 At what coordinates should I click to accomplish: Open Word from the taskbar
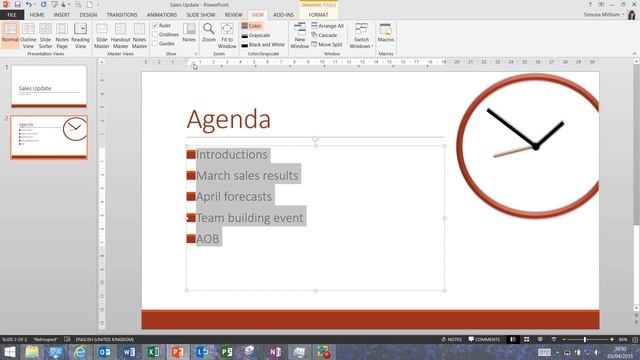tap(129, 352)
